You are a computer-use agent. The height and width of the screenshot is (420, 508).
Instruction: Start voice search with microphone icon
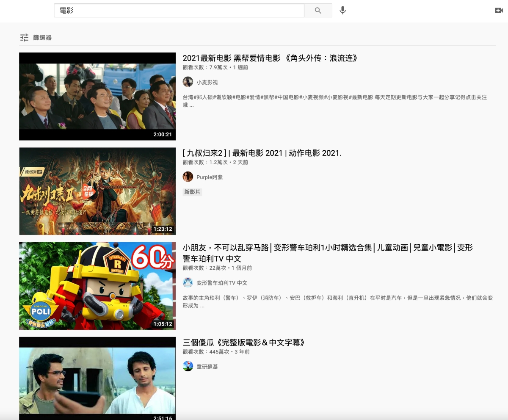coord(343,11)
